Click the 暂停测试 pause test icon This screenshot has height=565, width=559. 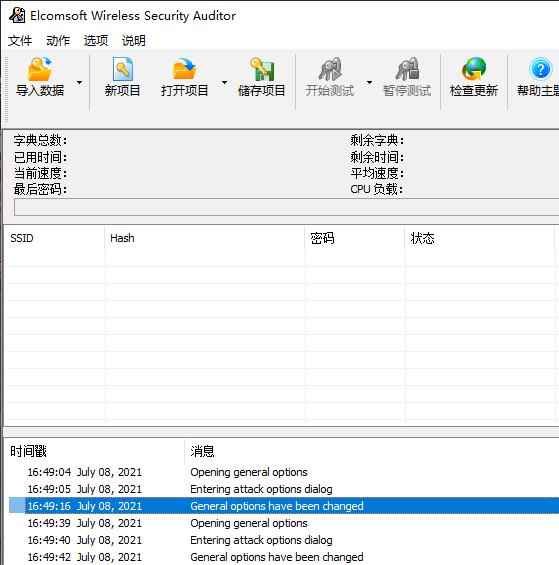407,69
